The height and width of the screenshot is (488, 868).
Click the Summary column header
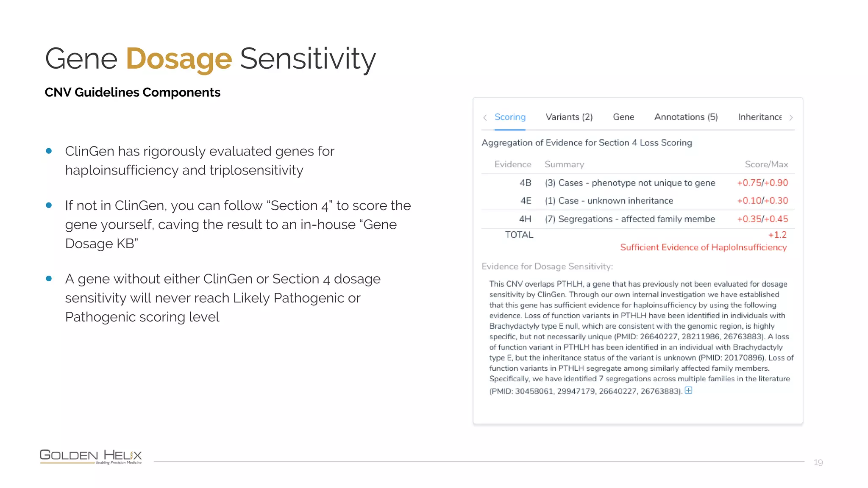pos(564,164)
